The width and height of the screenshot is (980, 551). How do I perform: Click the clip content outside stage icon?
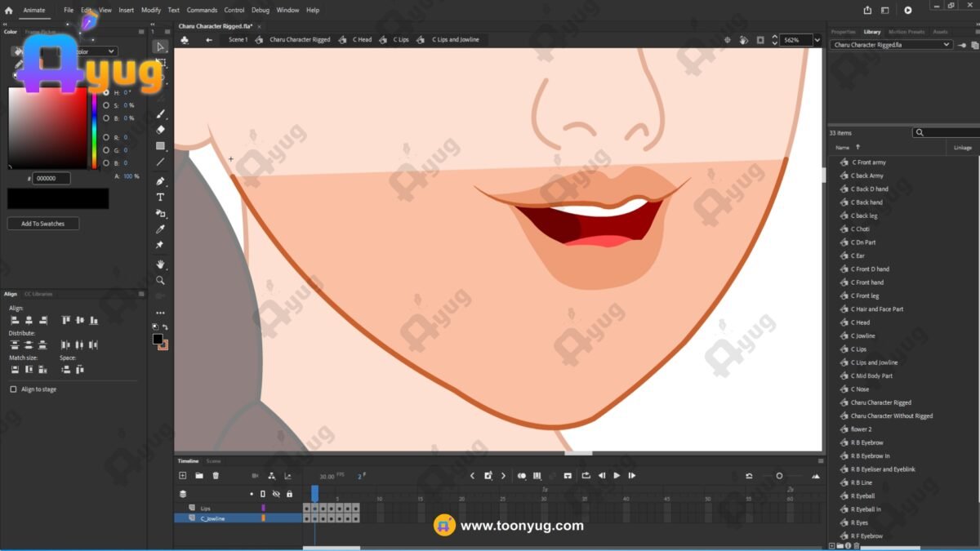(x=760, y=40)
